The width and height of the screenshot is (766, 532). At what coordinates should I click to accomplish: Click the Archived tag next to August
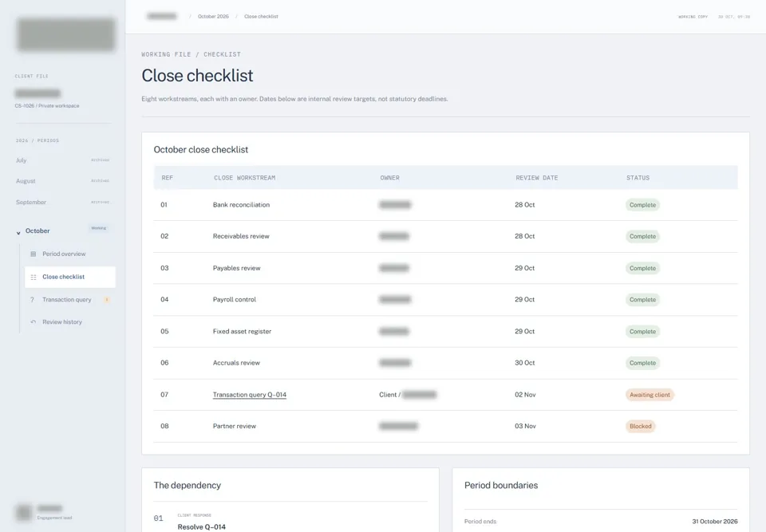coord(101,181)
